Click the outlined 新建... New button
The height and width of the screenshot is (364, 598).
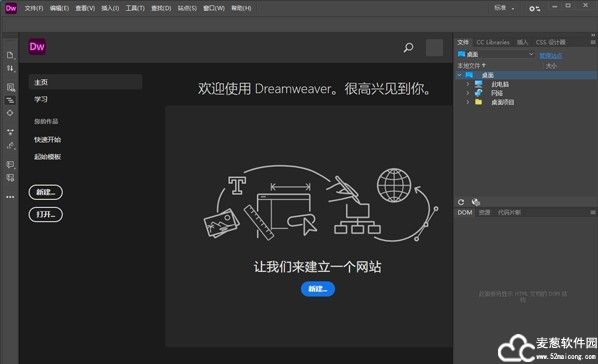(x=46, y=192)
